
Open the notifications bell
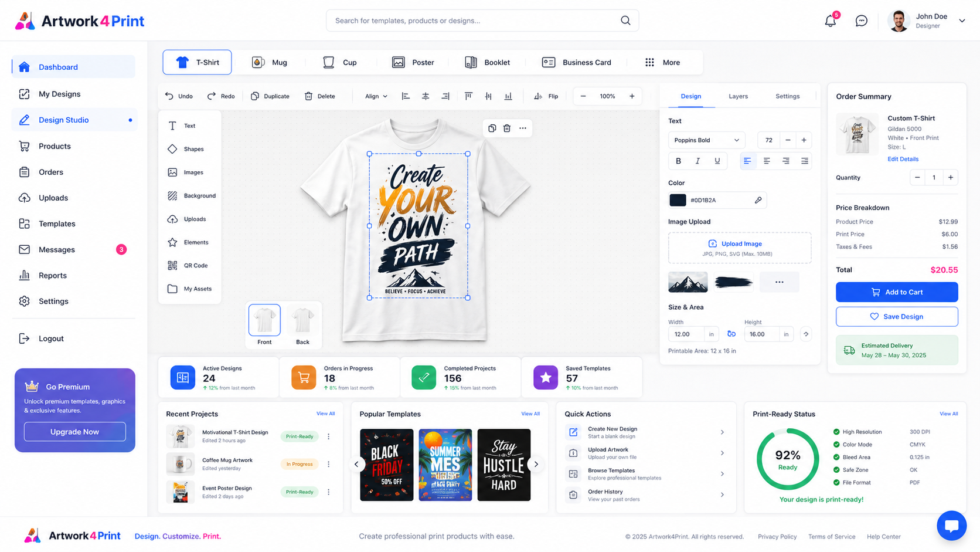click(x=831, y=21)
